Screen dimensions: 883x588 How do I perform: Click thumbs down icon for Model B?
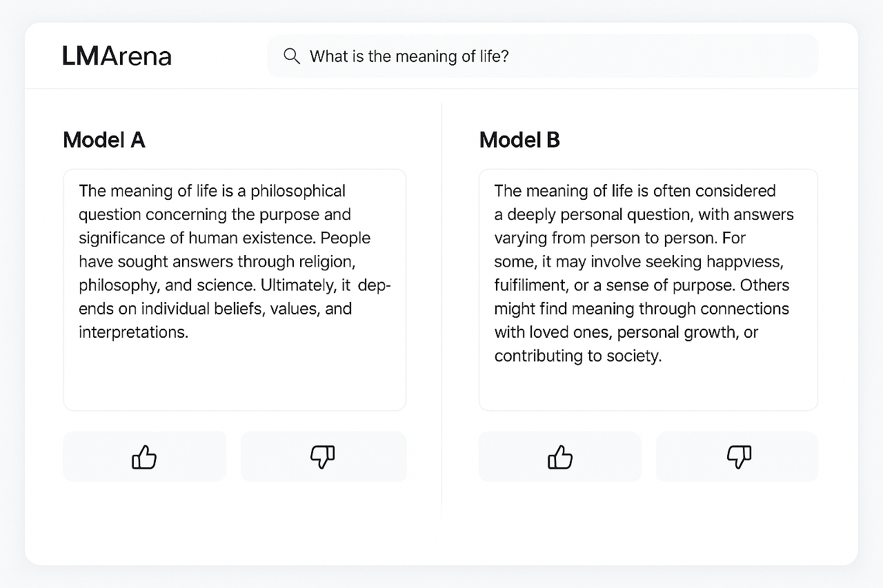[x=738, y=456]
